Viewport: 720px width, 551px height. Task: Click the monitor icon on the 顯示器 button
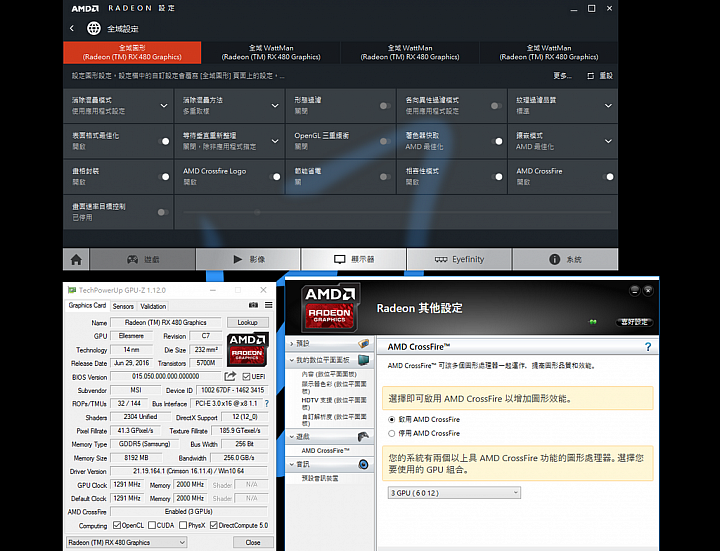coord(339,259)
